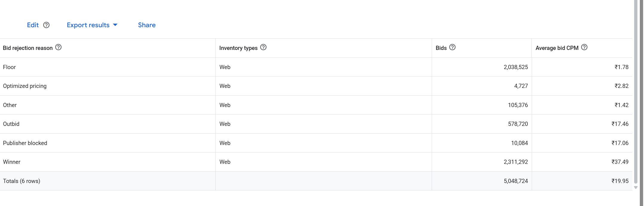644x206 pixels.
Task: Select the Outbid row
Action: point(316,124)
